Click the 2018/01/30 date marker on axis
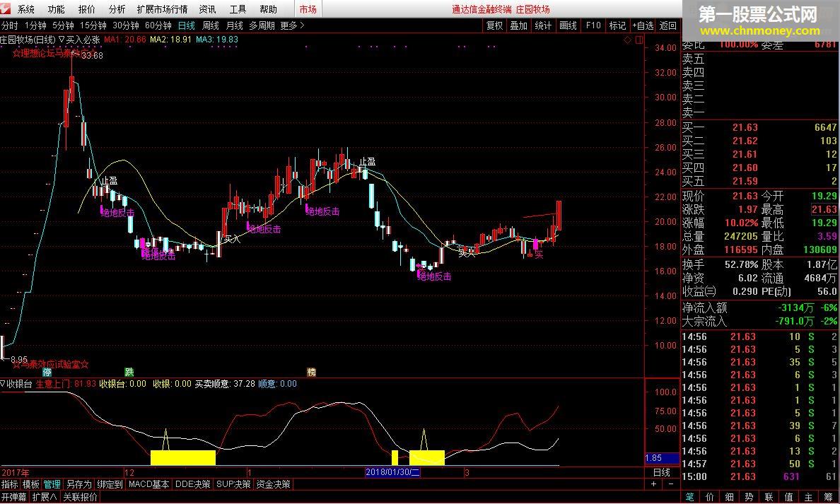This screenshot has height=504, width=840. (x=392, y=472)
